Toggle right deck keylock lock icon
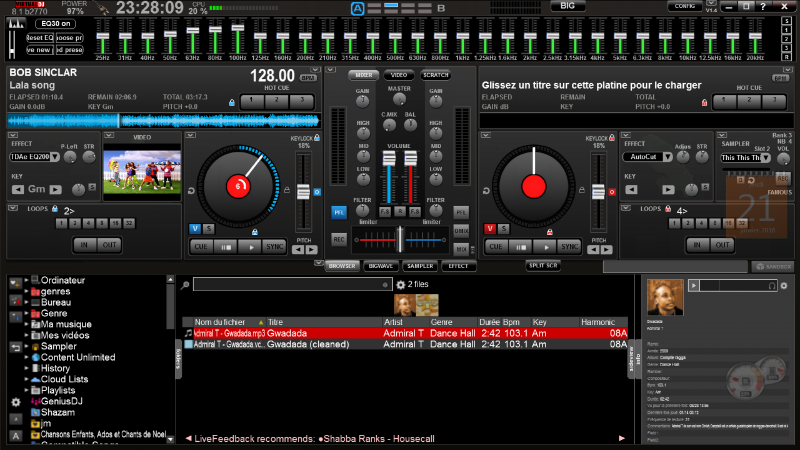The height and width of the screenshot is (450, 800). 612,138
